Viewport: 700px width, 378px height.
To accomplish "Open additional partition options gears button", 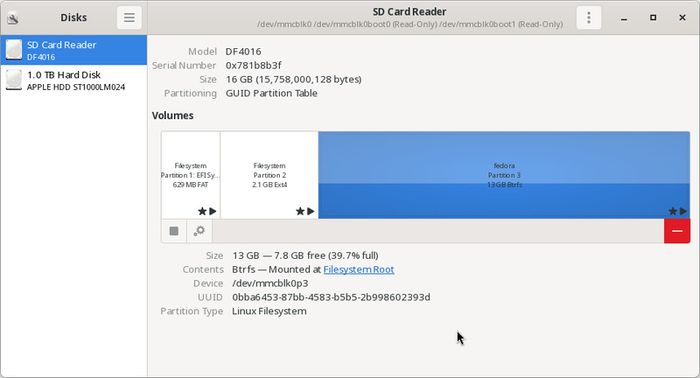I will click(199, 231).
